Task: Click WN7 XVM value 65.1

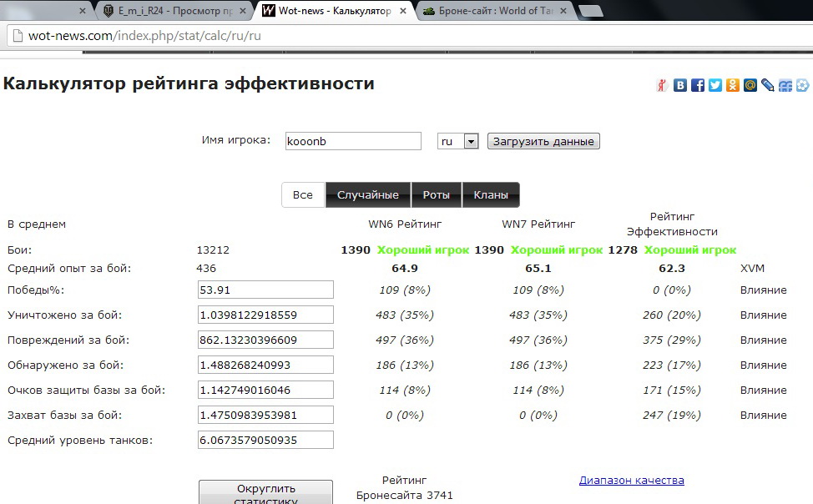Action: (538, 268)
